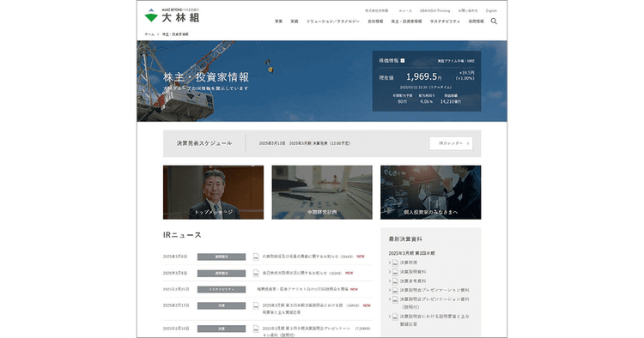Go to 株式会社大林組 top link
Image resolution: width=644 pixels, height=338 pixels.
(x=376, y=10)
